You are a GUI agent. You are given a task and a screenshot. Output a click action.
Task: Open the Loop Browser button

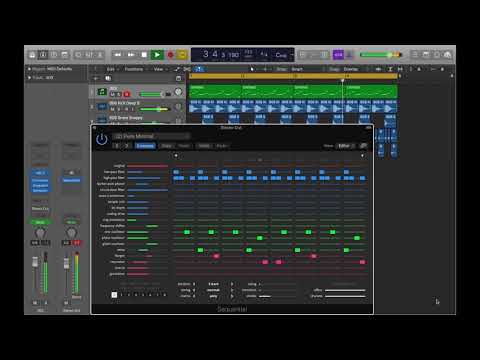(436, 55)
